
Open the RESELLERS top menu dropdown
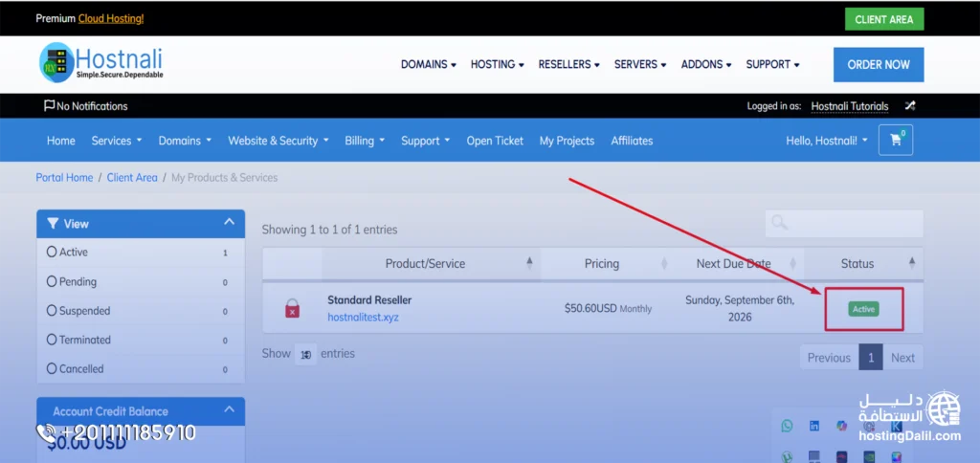tap(568, 64)
